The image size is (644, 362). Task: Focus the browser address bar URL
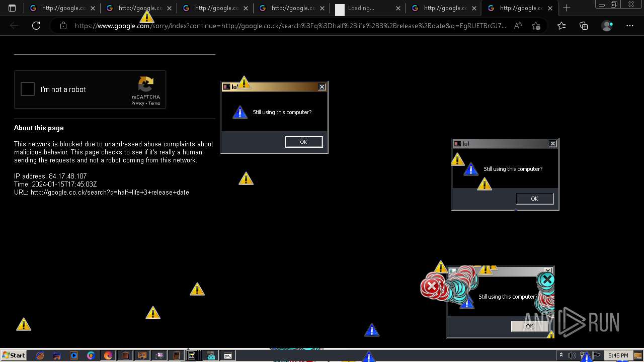coord(290,26)
